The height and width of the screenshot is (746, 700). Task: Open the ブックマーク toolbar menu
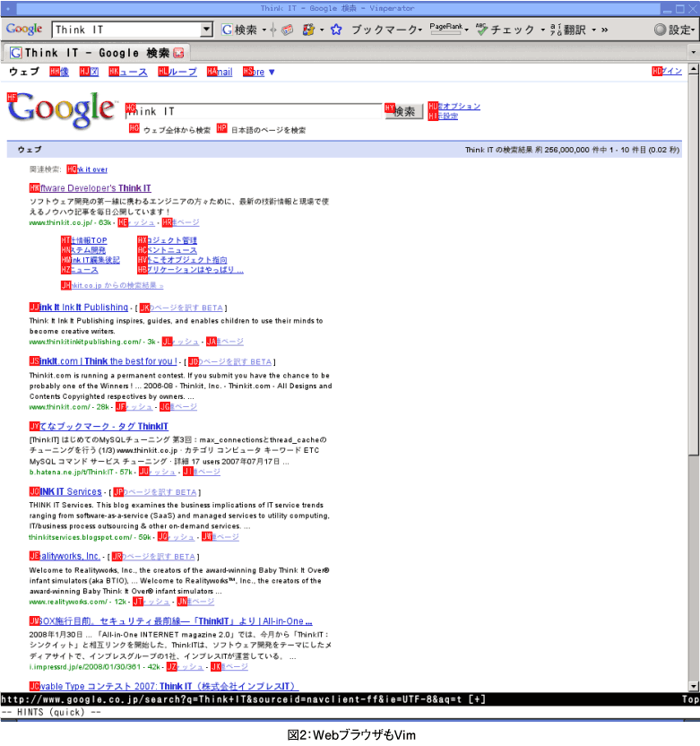pyautogui.click(x=386, y=30)
